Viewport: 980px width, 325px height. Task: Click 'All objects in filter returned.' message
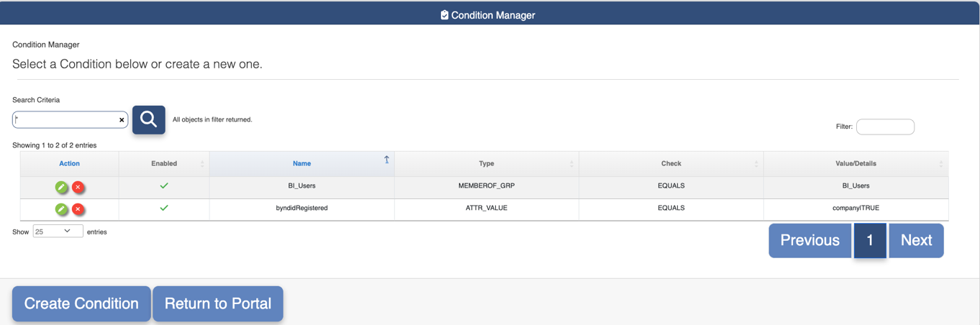pyautogui.click(x=212, y=119)
